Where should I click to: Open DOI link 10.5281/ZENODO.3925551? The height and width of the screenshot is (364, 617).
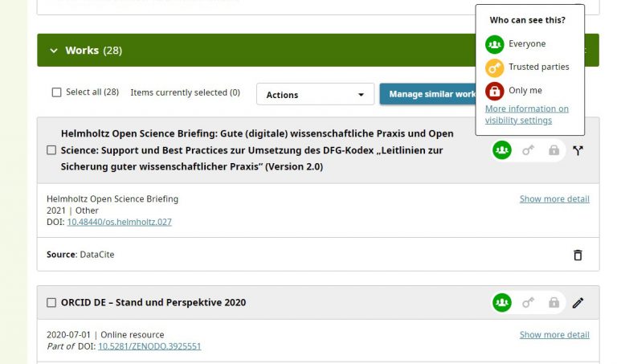point(149,346)
